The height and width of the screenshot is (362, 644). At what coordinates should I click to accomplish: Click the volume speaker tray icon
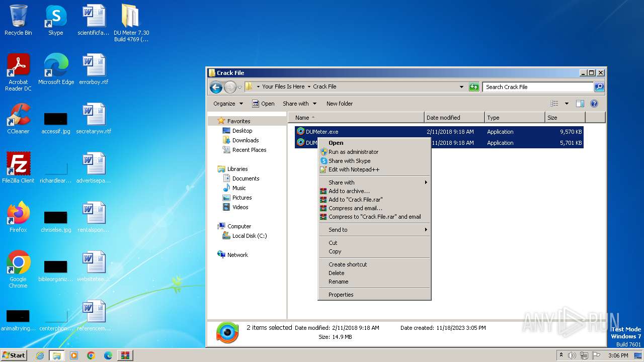point(572,355)
